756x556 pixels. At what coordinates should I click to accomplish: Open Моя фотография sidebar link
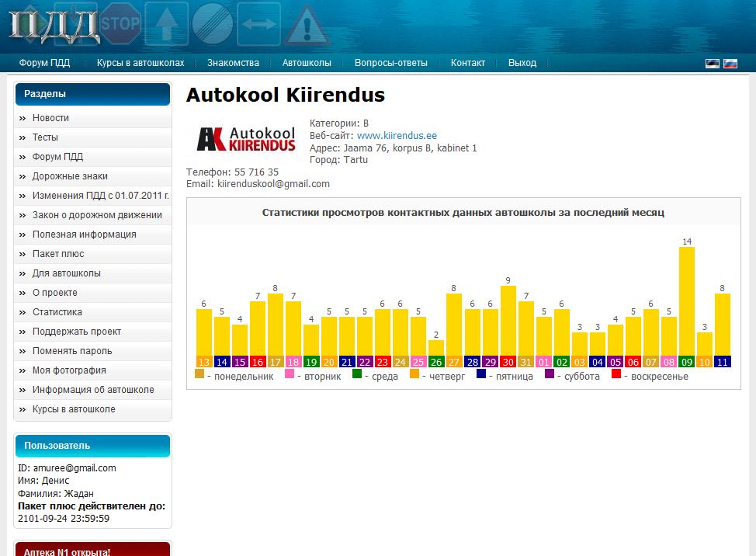click(92, 370)
